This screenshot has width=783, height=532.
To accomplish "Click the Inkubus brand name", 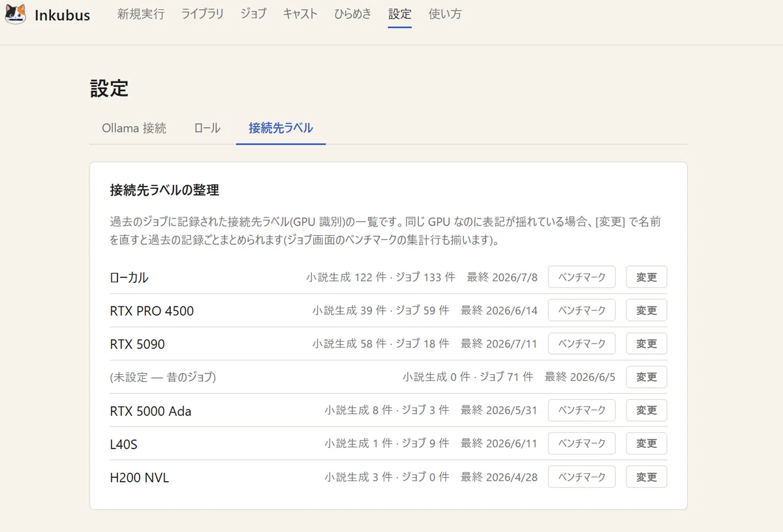I will 62,15.
